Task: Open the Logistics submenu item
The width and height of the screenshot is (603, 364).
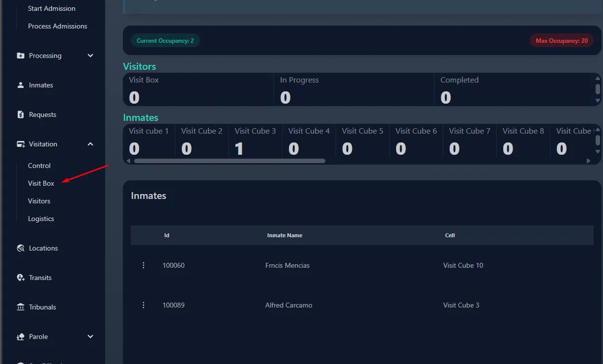Action: coord(41,219)
